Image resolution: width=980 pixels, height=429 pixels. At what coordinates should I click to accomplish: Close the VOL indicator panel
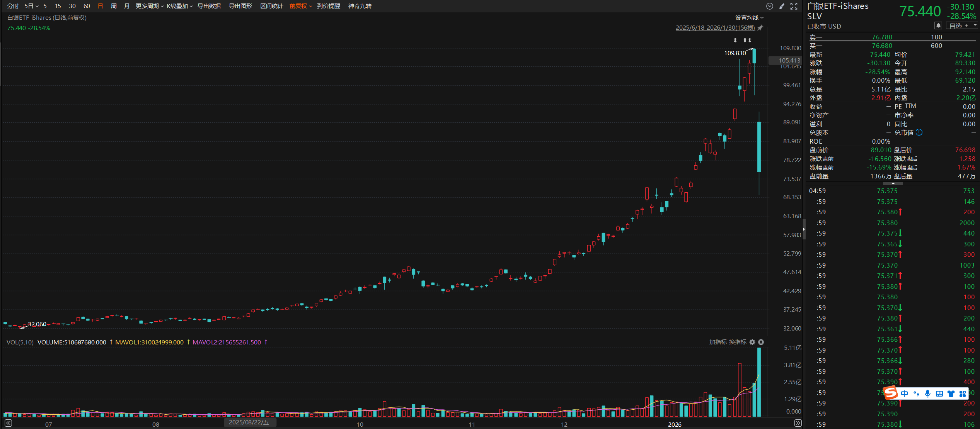coord(761,342)
